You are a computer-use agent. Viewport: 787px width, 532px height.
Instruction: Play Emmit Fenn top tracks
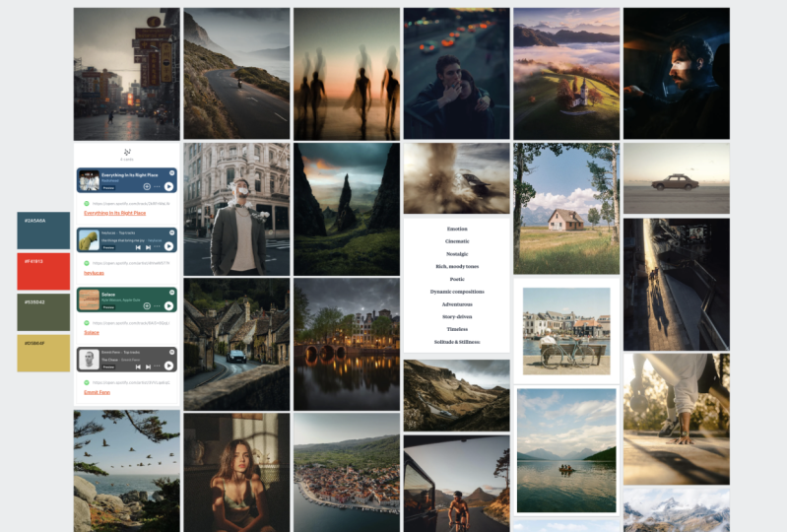coord(168,366)
